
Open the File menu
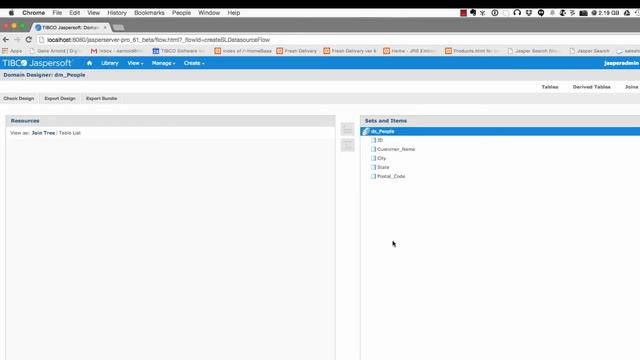tap(57, 13)
